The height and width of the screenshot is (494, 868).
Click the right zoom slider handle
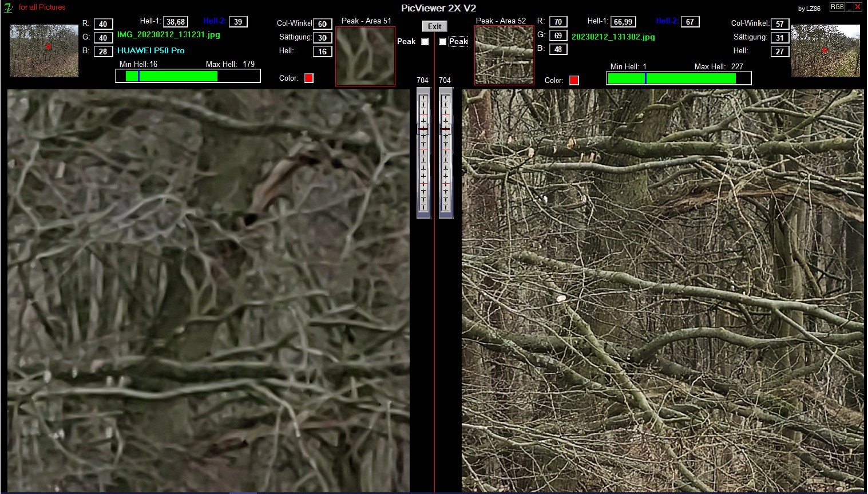click(x=446, y=129)
